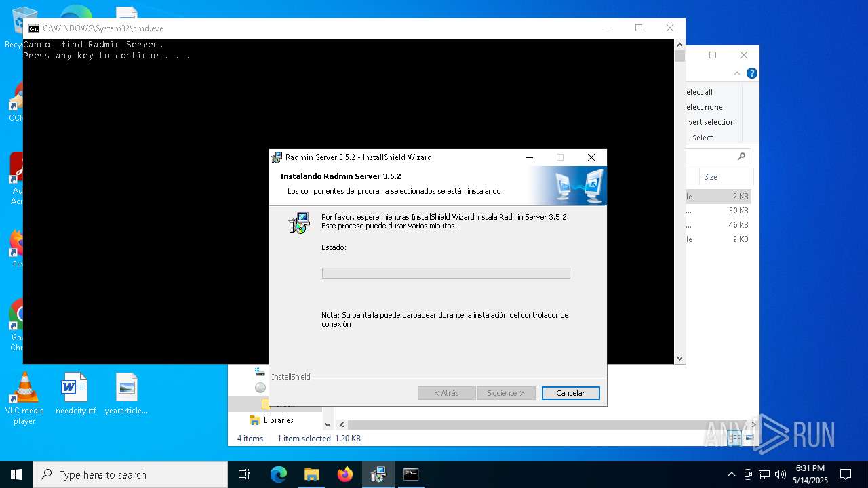Collapse the Explorer ribbon chevron
This screenshot has height=488, width=868.
(737, 73)
